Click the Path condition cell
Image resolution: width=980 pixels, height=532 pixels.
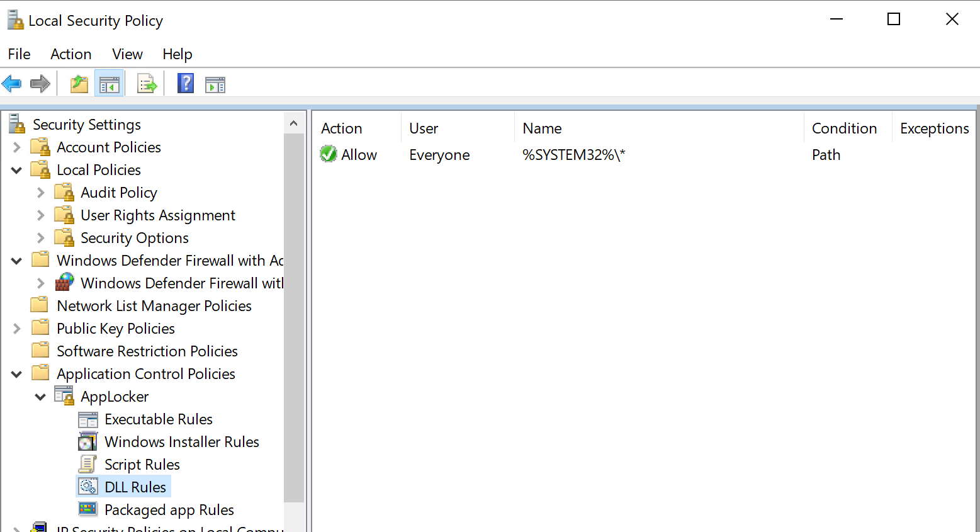pos(826,155)
